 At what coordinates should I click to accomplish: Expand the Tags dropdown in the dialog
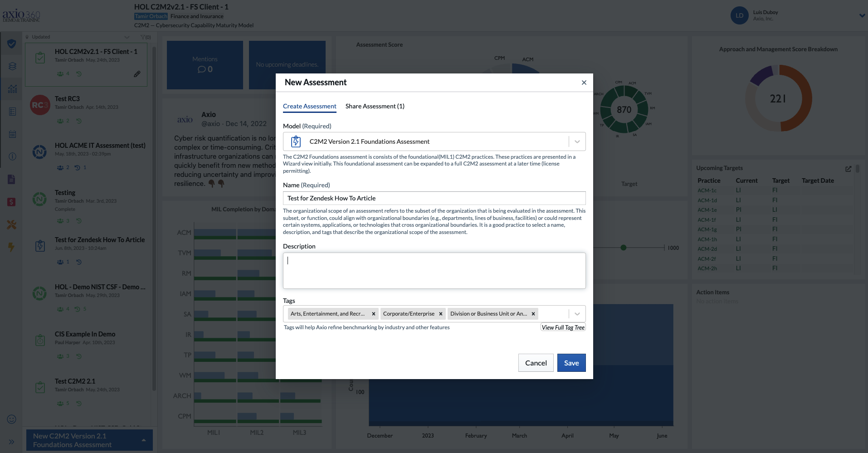tap(576, 313)
